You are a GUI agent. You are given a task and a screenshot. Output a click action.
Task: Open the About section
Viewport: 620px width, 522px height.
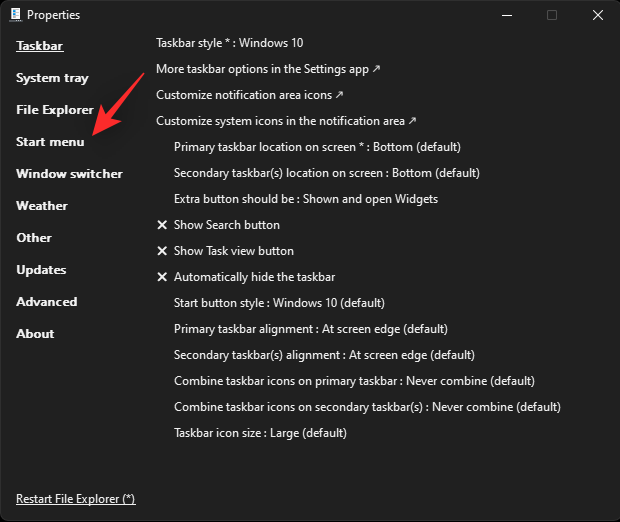tap(35, 334)
